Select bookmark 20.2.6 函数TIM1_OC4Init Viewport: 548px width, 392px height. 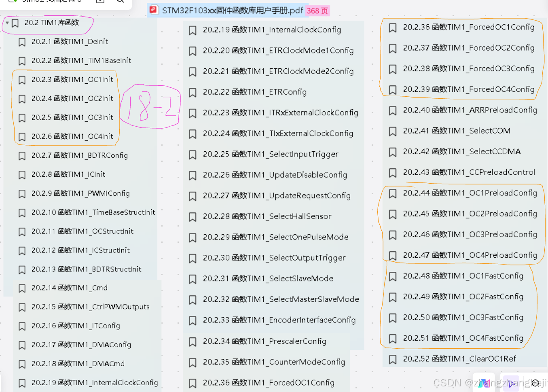pyautogui.click(x=72, y=137)
